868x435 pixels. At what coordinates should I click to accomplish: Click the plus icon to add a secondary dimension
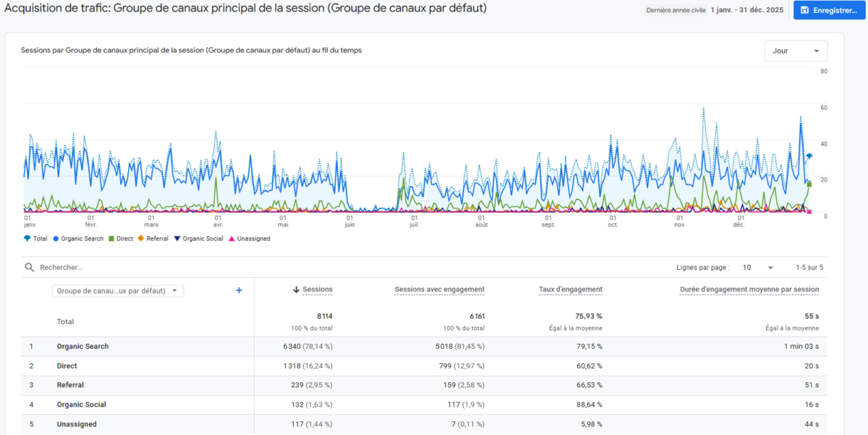point(239,290)
